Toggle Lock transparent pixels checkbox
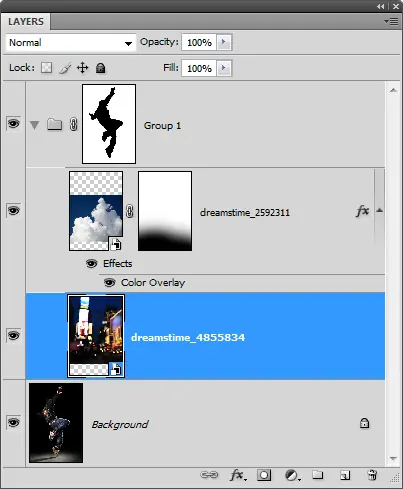 [46, 68]
